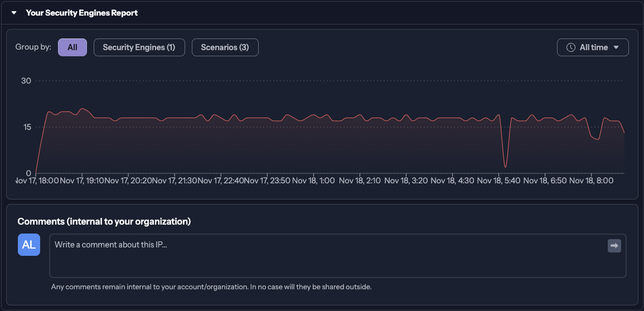Click the AL user avatar
The width and height of the screenshot is (644, 311).
pyautogui.click(x=29, y=245)
